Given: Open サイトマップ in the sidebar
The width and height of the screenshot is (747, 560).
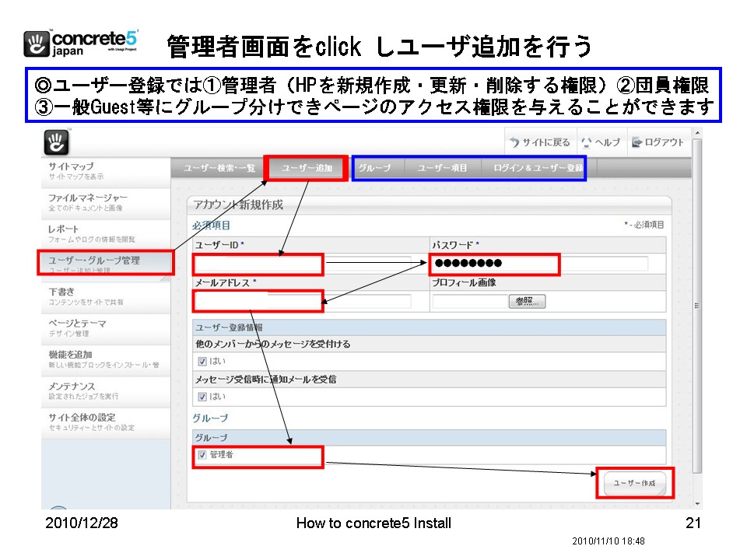Looking at the screenshot, I should click(106, 171).
